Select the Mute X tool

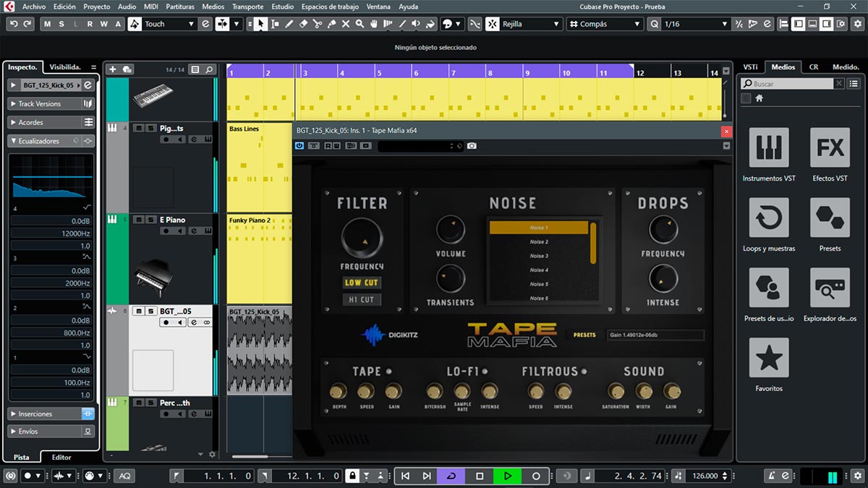[346, 24]
